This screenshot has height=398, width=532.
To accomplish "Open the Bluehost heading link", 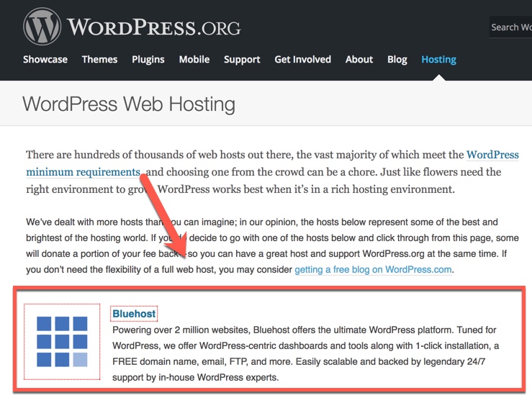I will (134, 314).
